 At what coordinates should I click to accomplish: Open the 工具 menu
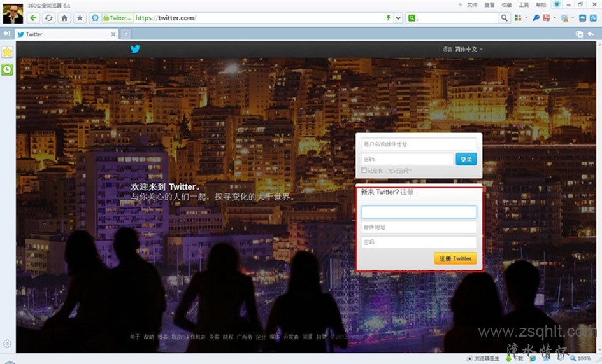[x=524, y=5]
